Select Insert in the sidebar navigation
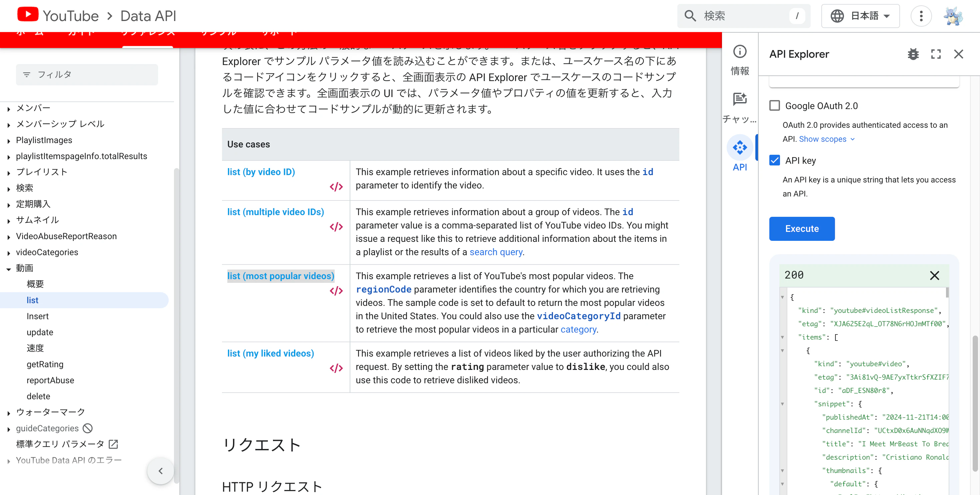The height and width of the screenshot is (495, 980). pos(38,317)
